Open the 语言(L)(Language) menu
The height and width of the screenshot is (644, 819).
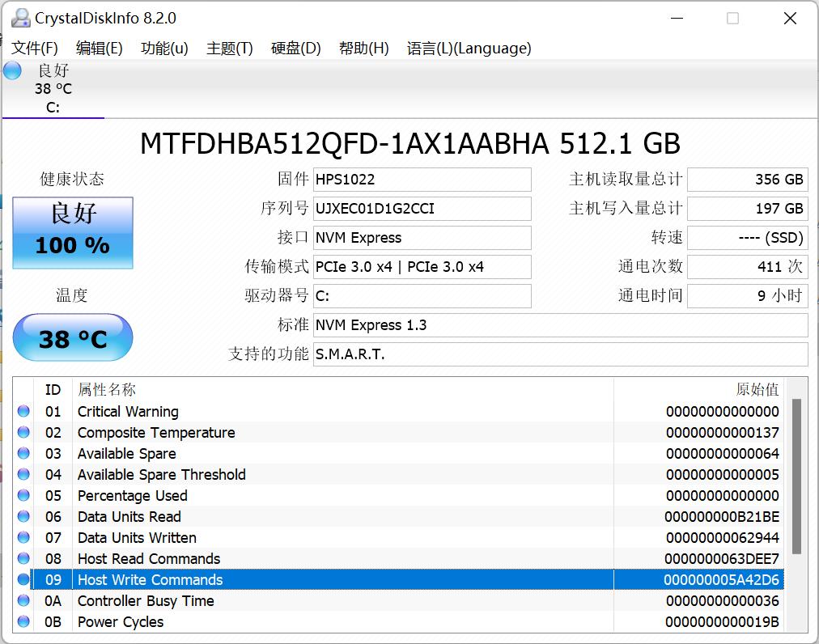pyautogui.click(x=469, y=49)
